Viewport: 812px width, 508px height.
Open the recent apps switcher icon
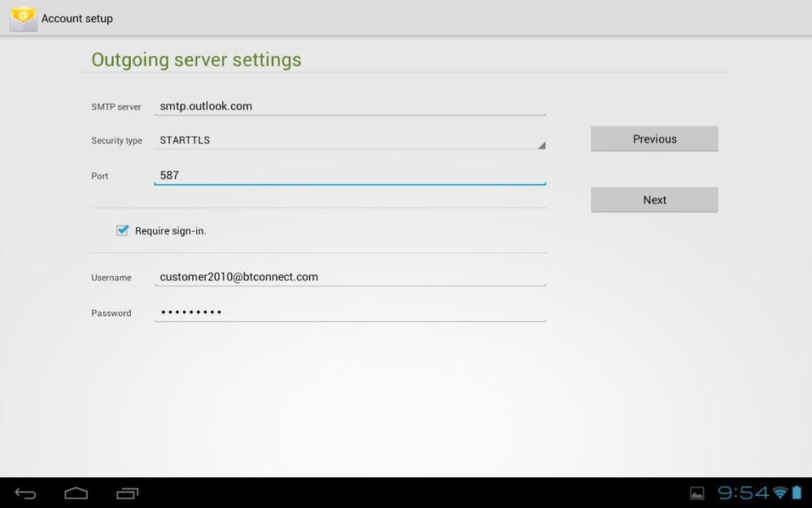127,493
